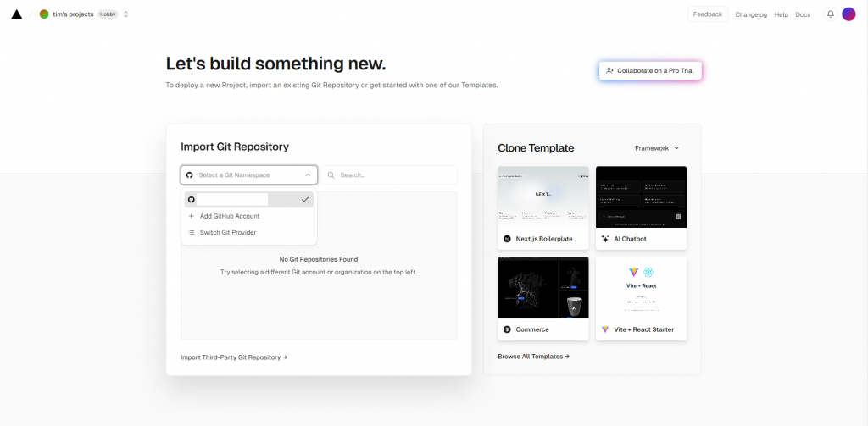Click the No Git Repositories Found message
The width and height of the screenshot is (868, 426).
(x=319, y=259)
